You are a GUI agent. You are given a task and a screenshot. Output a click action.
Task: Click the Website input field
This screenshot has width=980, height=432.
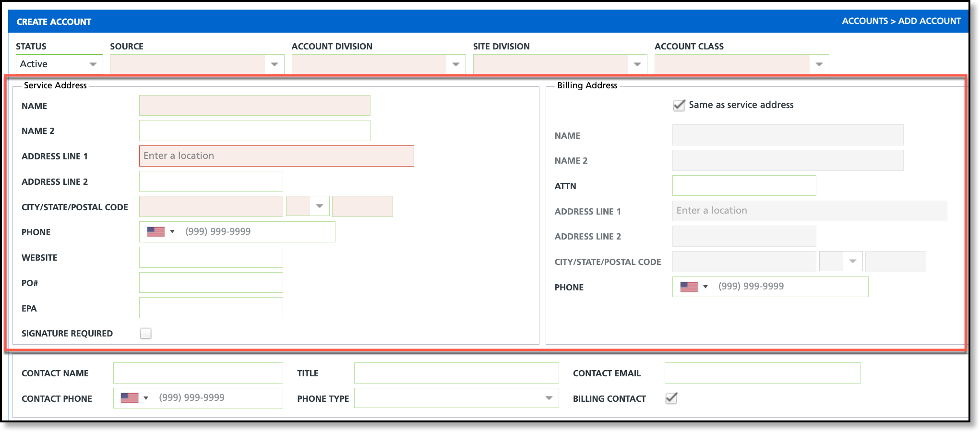tap(211, 257)
